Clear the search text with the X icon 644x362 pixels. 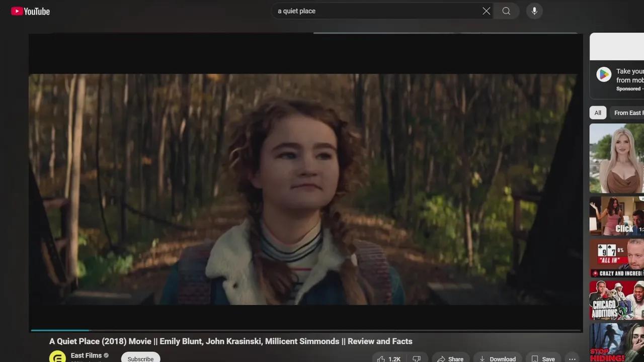[486, 11]
